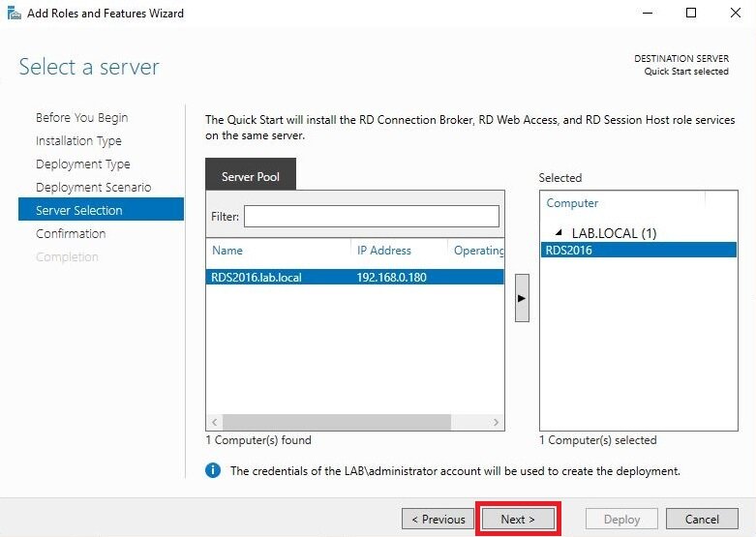This screenshot has width=756, height=537.
Task: Go to the Deployment Type step
Action: pos(83,164)
